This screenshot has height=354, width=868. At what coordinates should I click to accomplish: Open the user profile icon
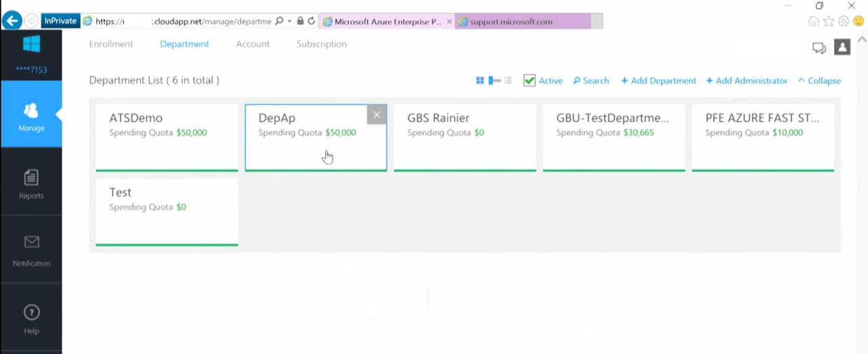tap(842, 47)
